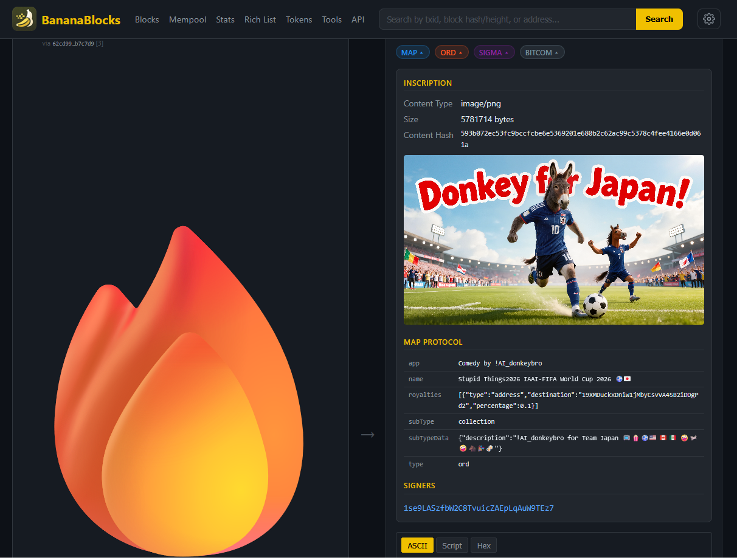The image size is (737, 560).
Task: Open the via 62cd99…b7c7d9 transaction link
Action: point(73,43)
